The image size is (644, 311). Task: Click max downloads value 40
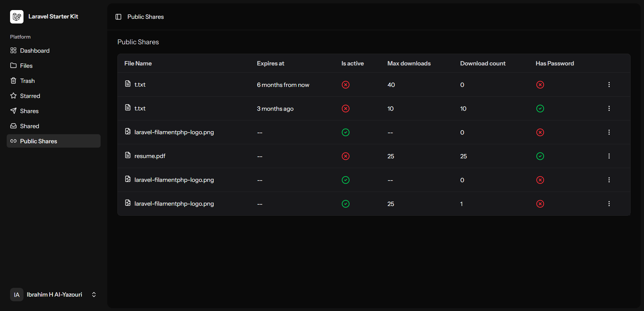click(391, 85)
